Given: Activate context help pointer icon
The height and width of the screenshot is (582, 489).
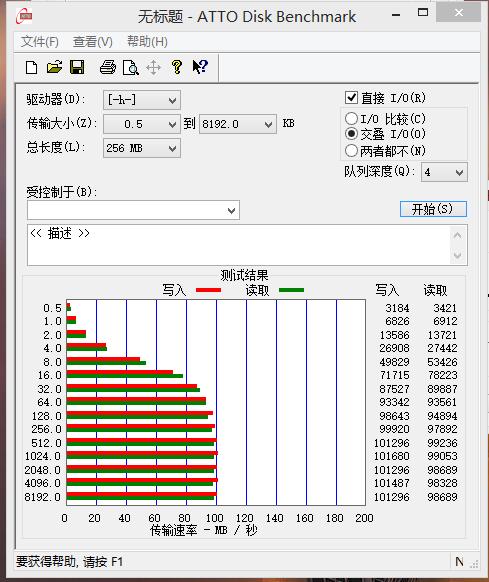Looking at the screenshot, I should pos(200,67).
